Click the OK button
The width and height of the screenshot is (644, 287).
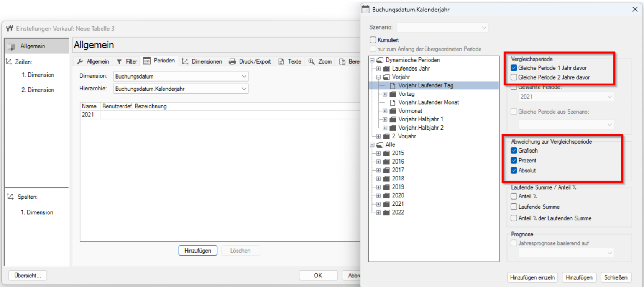[318, 276]
